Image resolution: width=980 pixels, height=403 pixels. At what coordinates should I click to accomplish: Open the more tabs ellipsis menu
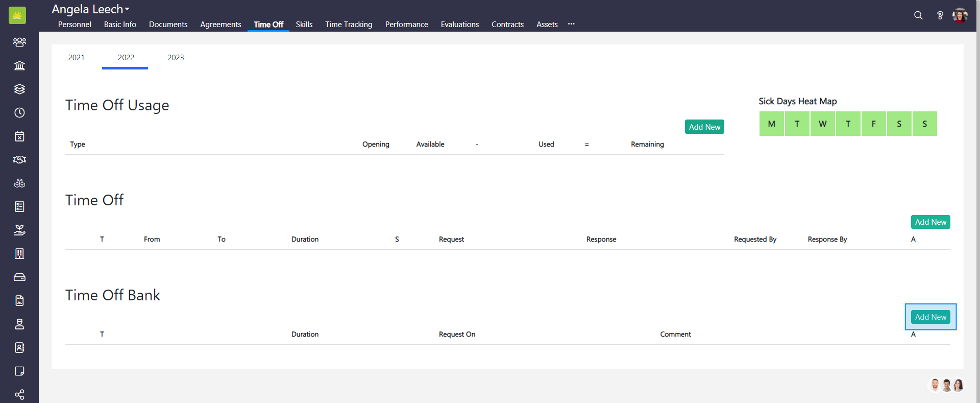pyautogui.click(x=571, y=24)
